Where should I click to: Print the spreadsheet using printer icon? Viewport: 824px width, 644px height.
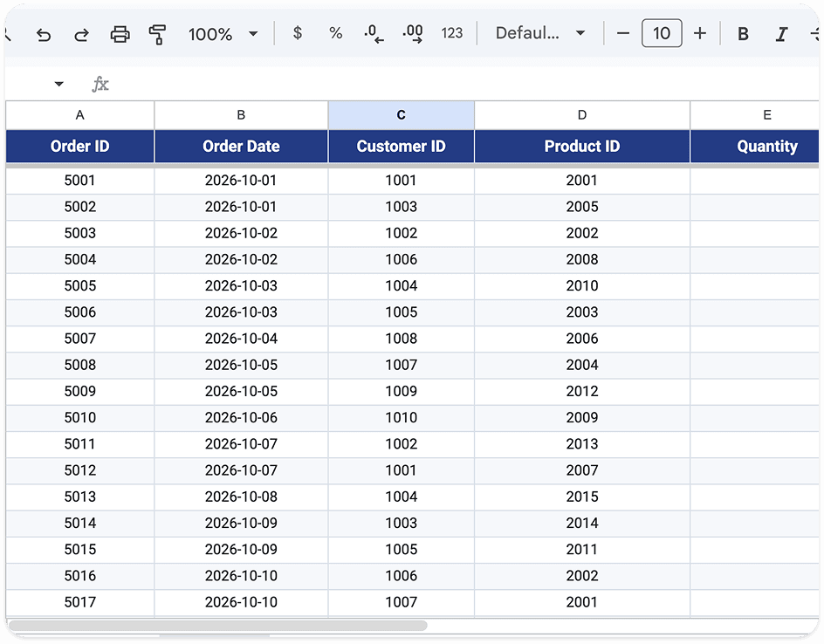(120, 34)
